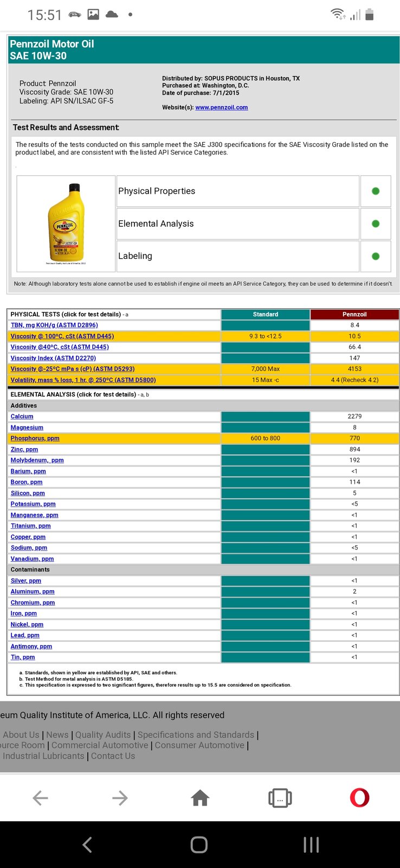Tap the browser forward arrow
This screenshot has width=400, height=868.
[x=120, y=797]
